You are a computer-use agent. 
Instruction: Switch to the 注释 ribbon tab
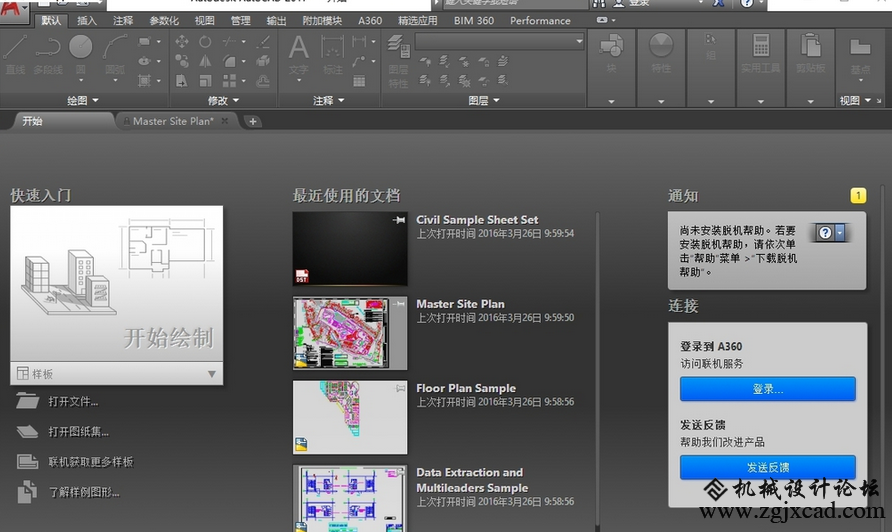point(123,20)
